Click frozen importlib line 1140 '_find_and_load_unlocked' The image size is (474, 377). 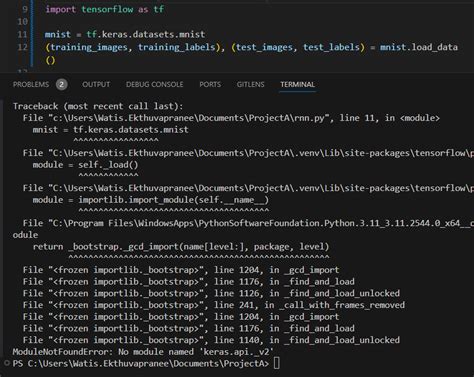[x=211, y=340]
